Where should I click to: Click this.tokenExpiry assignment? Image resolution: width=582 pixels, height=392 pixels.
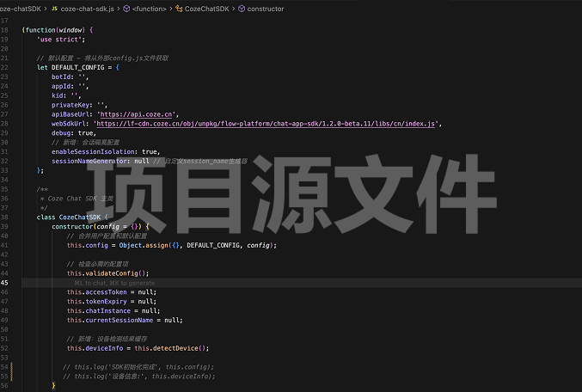click(x=112, y=302)
